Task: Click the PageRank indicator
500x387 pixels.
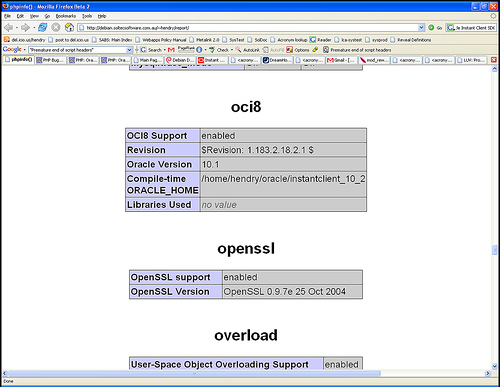Action: pos(186,49)
